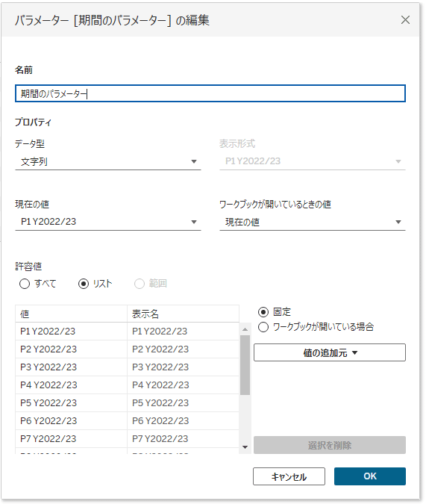This screenshot has width=426, height=504.
Task: Click P7 Y2022/23 in the 表示名 column
Action: (x=183, y=439)
